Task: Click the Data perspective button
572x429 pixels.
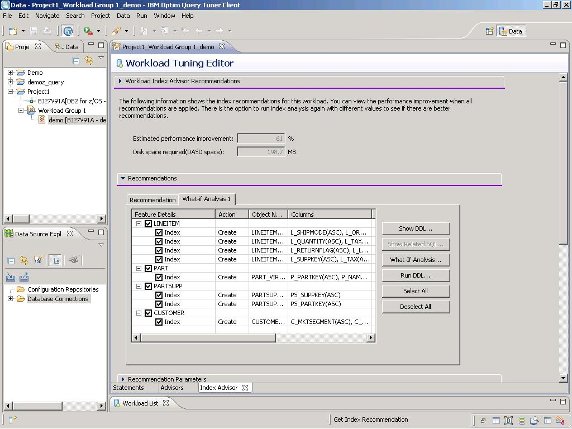Action: click(x=511, y=31)
